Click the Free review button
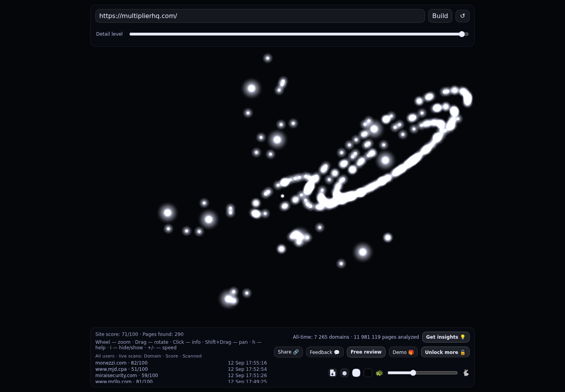 366,352
